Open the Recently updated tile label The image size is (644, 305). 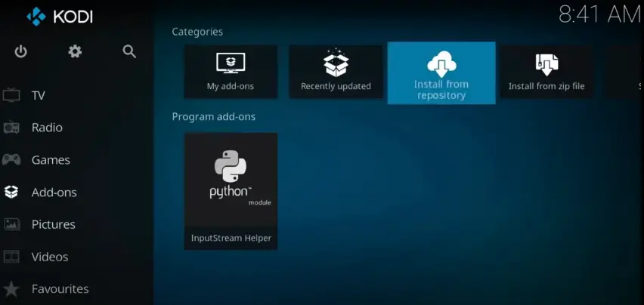point(336,87)
